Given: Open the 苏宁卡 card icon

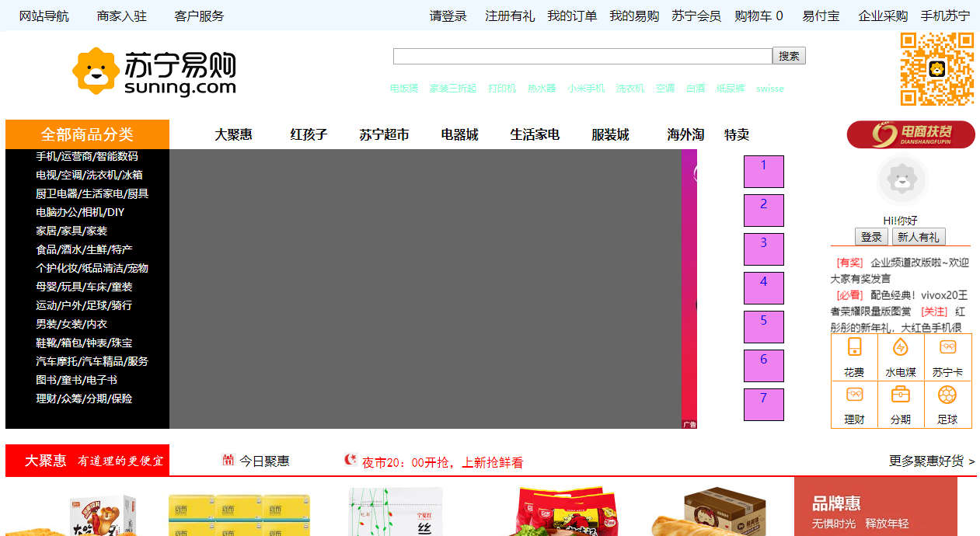Looking at the screenshot, I should point(947,347).
